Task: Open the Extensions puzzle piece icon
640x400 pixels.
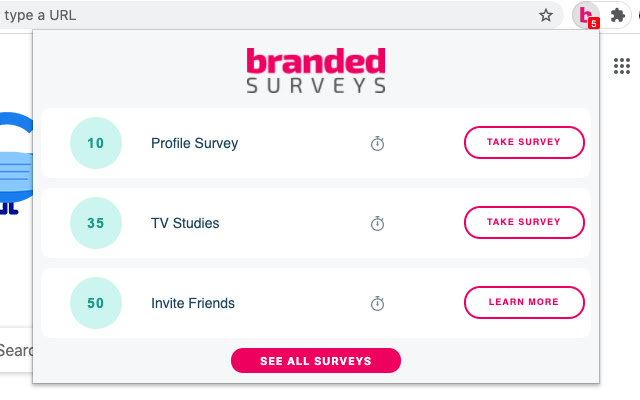Action: (618, 15)
